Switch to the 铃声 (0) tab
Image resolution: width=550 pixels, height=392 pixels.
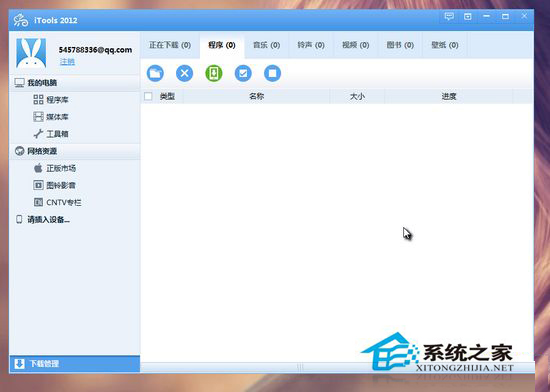(311, 45)
